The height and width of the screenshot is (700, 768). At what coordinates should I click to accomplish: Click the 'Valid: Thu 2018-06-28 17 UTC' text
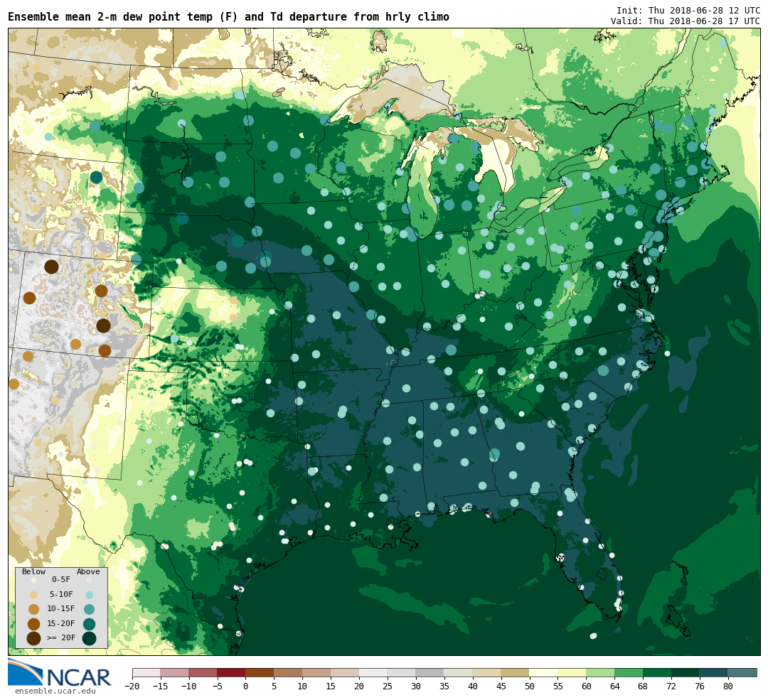click(685, 21)
